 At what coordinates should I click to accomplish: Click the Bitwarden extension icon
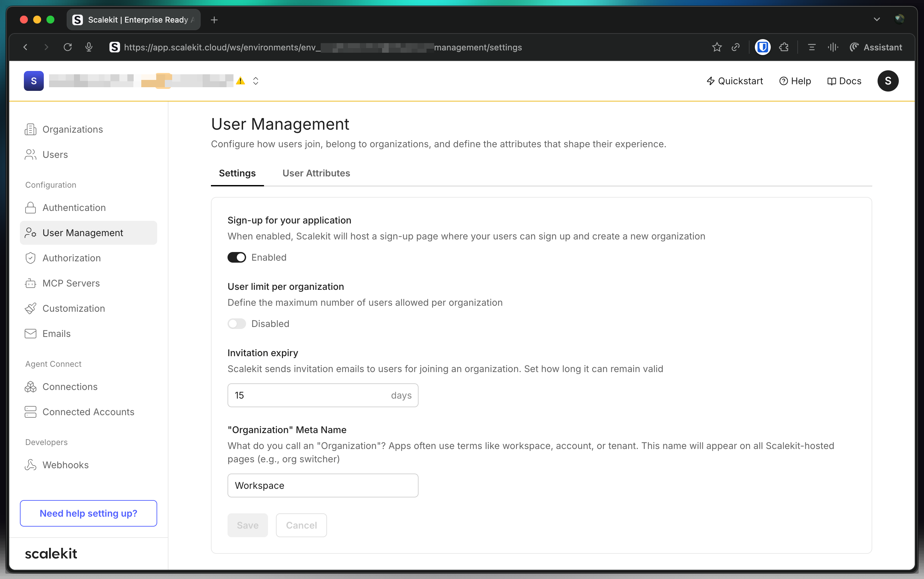(762, 47)
